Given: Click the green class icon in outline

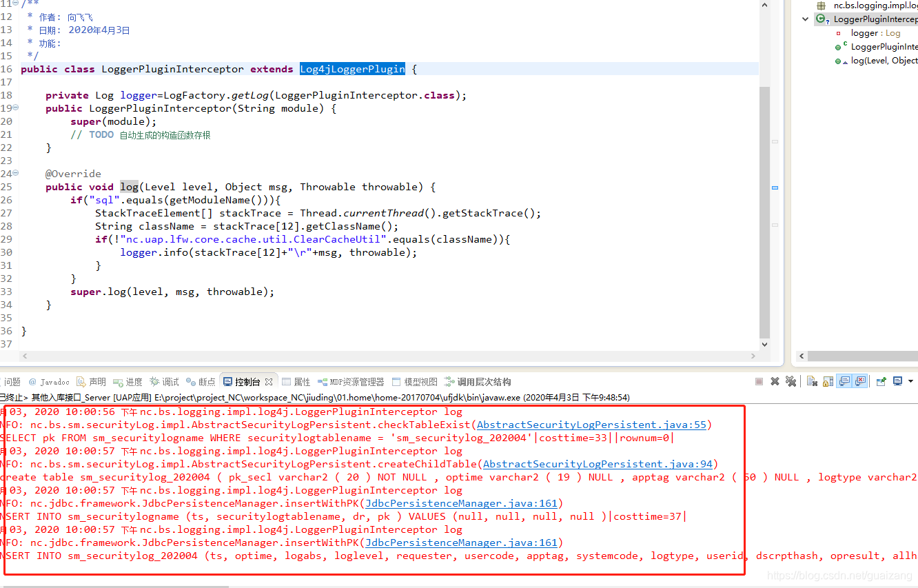Looking at the screenshot, I should [820, 19].
